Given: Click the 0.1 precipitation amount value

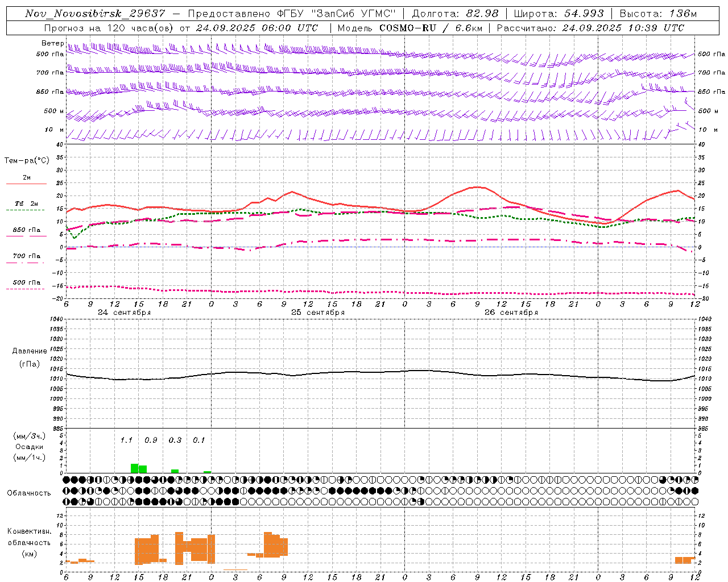Looking at the screenshot, I should tap(199, 440).
